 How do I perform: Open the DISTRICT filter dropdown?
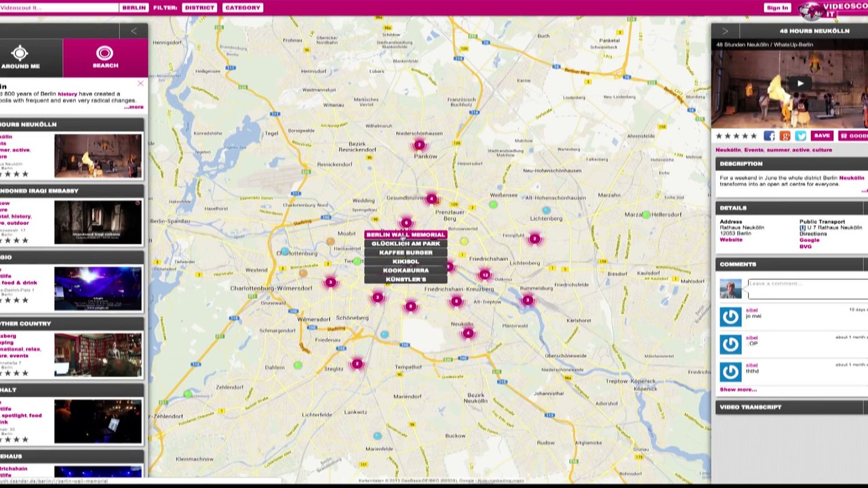coord(199,7)
